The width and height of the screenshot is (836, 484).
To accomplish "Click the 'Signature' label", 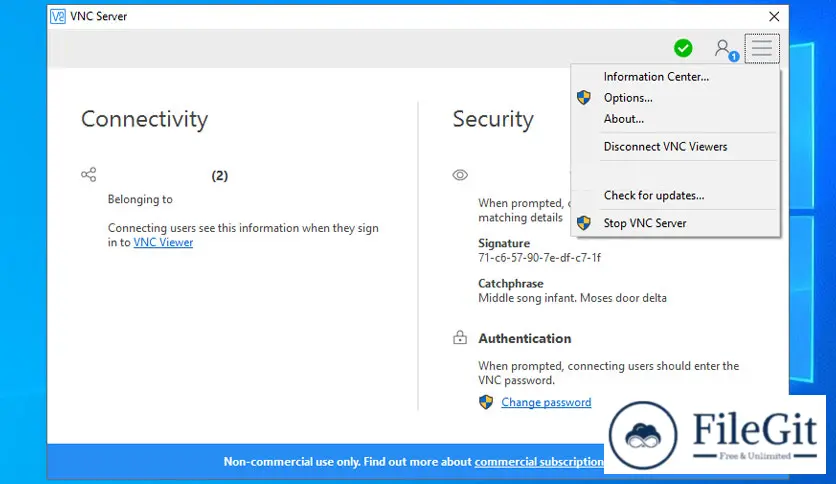I will point(504,244).
